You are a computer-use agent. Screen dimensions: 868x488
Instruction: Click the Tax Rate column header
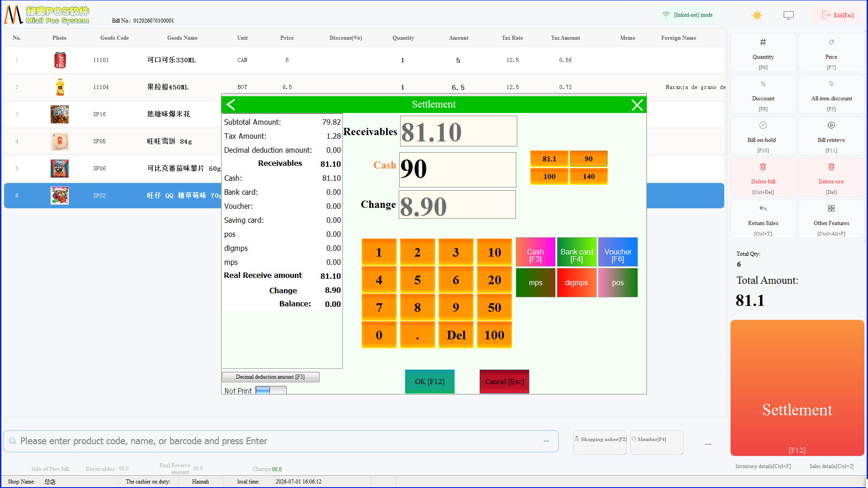pos(512,38)
